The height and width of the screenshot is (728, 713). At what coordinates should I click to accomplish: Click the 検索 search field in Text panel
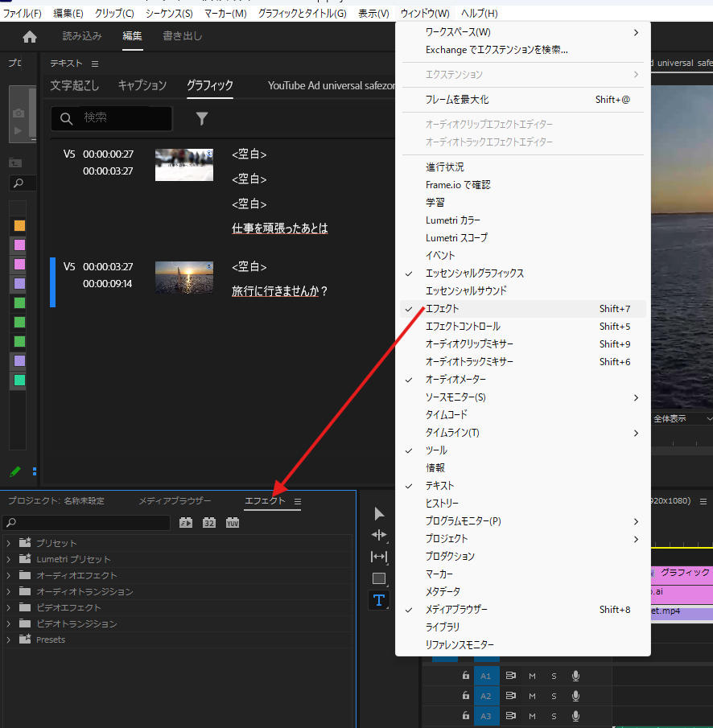pyautogui.click(x=121, y=118)
